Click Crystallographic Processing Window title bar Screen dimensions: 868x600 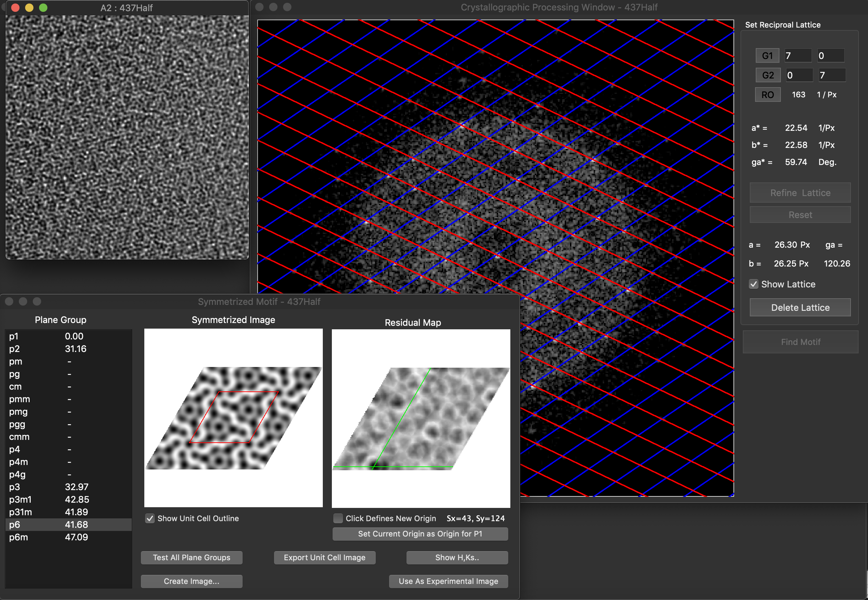pyautogui.click(x=559, y=7)
